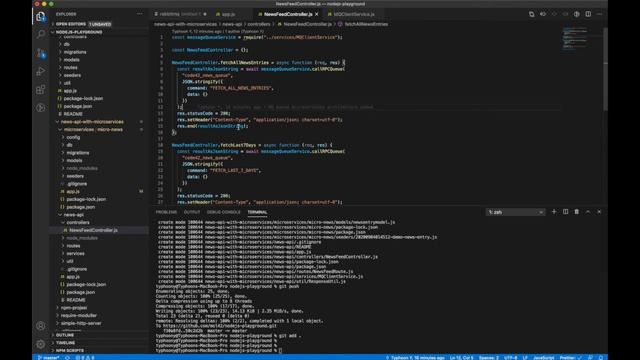
Task: Click the split editor icon
Action: (x=588, y=14)
